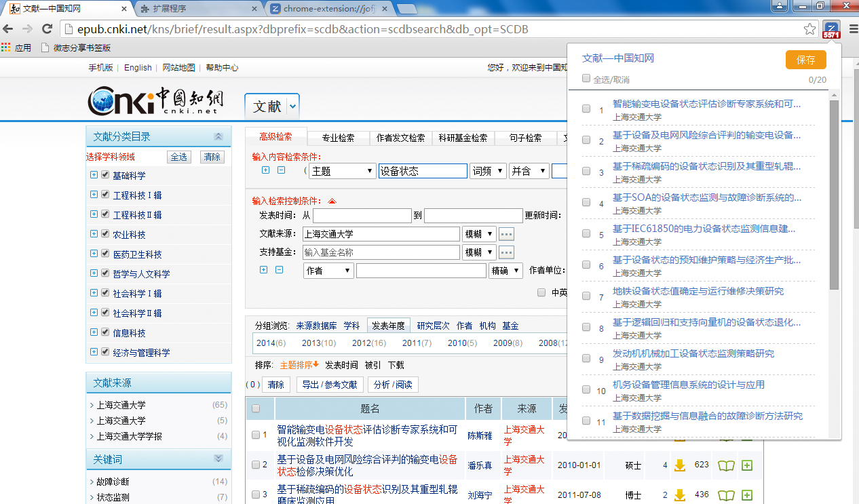Download the paper by 刘海宁
Viewport: 859px width, 504px height.
click(679, 495)
